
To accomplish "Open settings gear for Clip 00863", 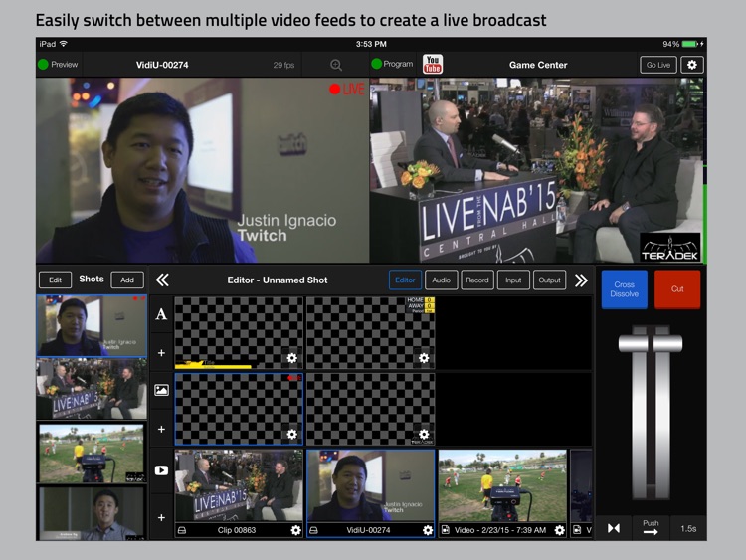I will click(x=296, y=530).
